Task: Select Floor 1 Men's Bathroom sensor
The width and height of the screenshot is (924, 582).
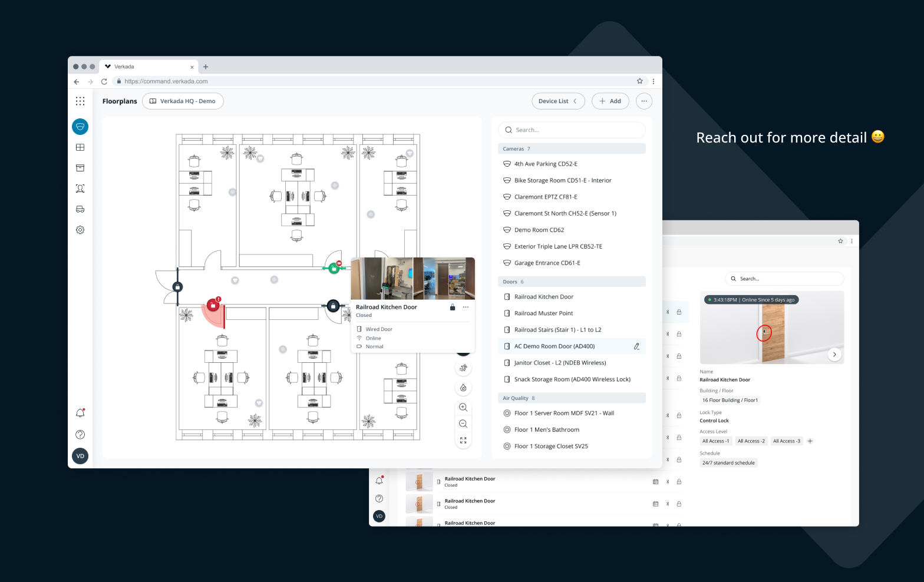Action: point(572,430)
